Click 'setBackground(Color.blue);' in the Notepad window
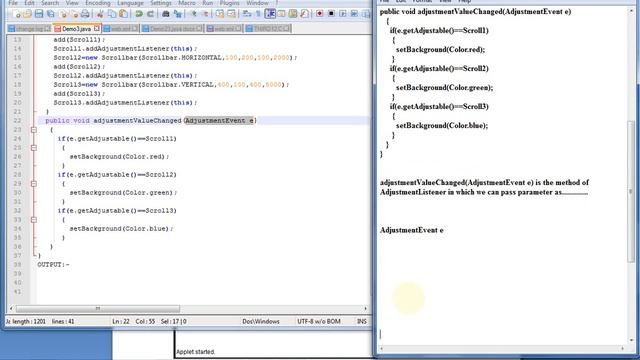Viewport: 640px width, 360px height. pyautogui.click(x=442, y=126)
